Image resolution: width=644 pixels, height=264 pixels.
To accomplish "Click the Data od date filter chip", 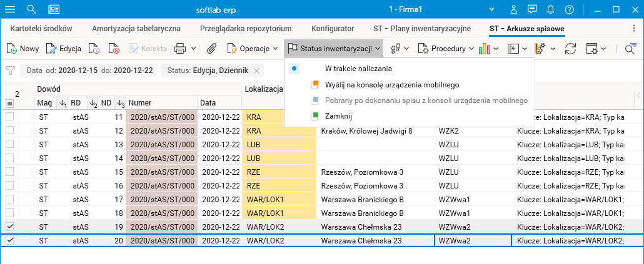I will tap(89, 71).
